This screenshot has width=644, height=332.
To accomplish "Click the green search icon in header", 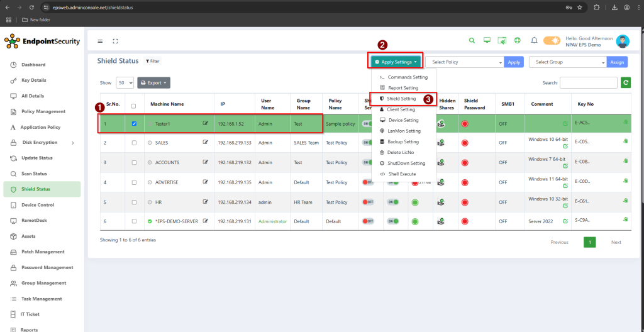I will point(472,41).
